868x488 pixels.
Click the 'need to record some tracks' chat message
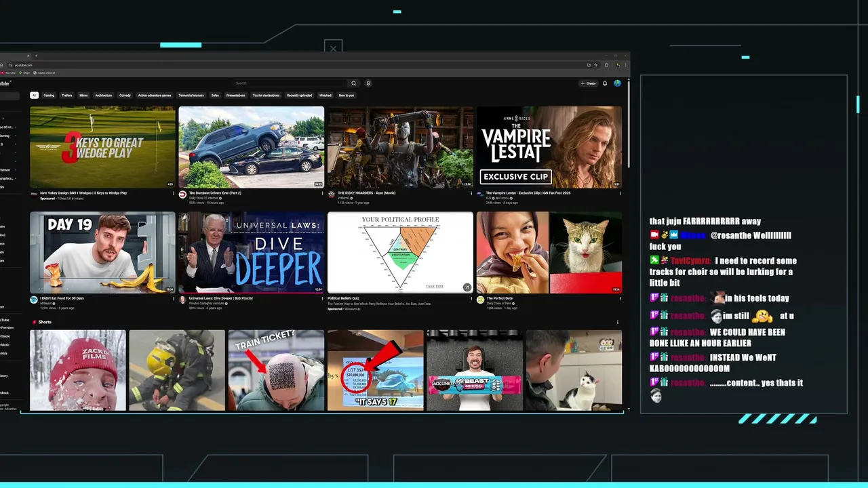pyautogui.click(x=724, y=272)
